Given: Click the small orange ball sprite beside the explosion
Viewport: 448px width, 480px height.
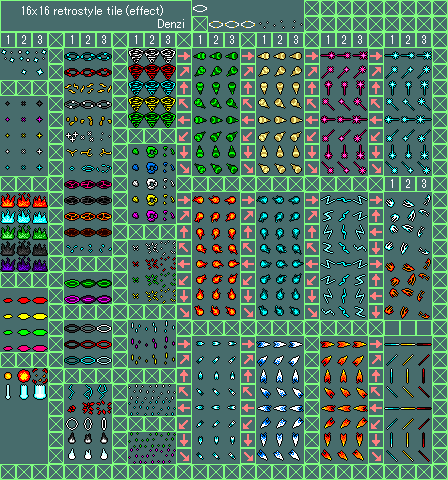Looking at the screenshot, I should tap(8, 376).
